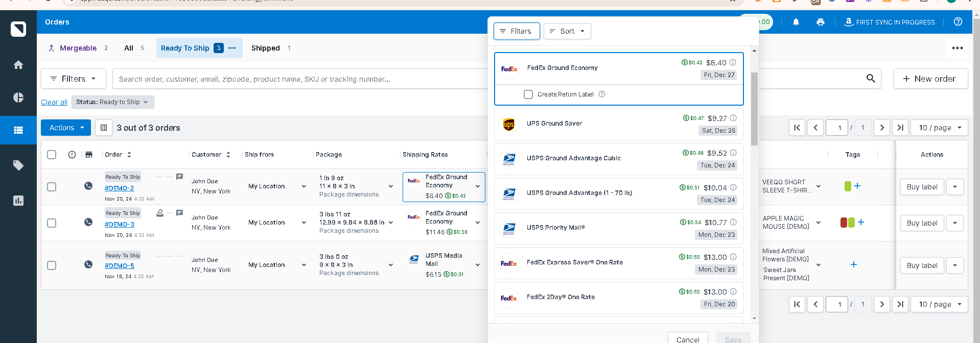Click the user alert icon on #DEMO-3

click(160, 213)
